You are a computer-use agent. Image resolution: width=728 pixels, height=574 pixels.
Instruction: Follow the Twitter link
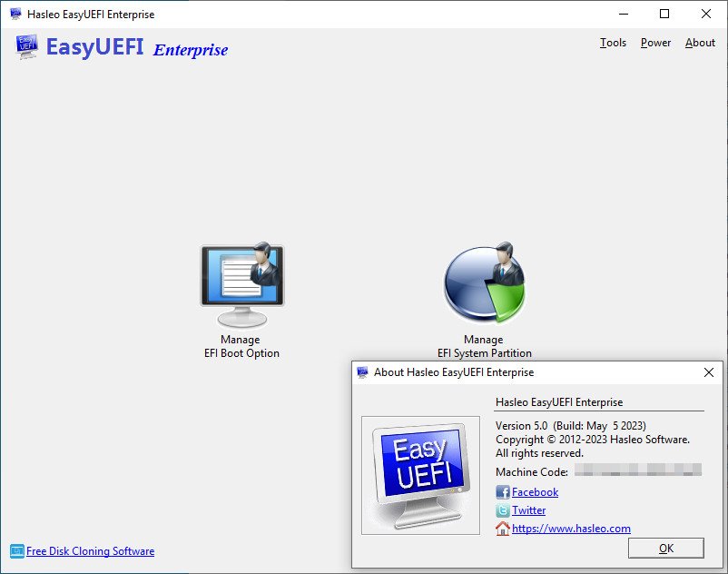click(528, 510)
